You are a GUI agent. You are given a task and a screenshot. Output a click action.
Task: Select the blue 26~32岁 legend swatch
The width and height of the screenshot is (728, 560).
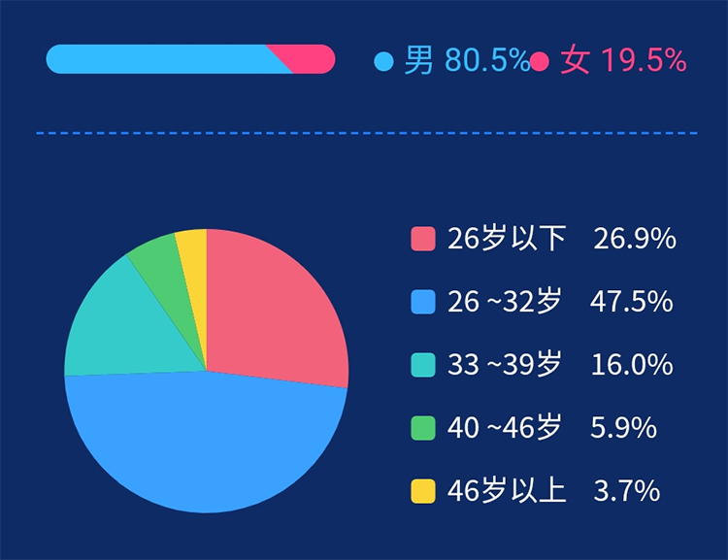[x=423, y=302]
